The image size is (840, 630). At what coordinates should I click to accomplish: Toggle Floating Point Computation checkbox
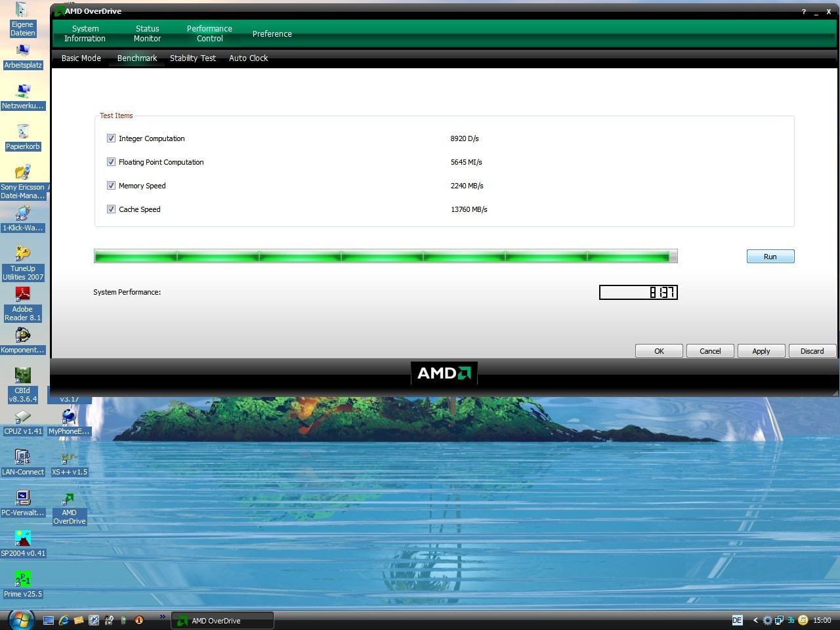(111, 162)
